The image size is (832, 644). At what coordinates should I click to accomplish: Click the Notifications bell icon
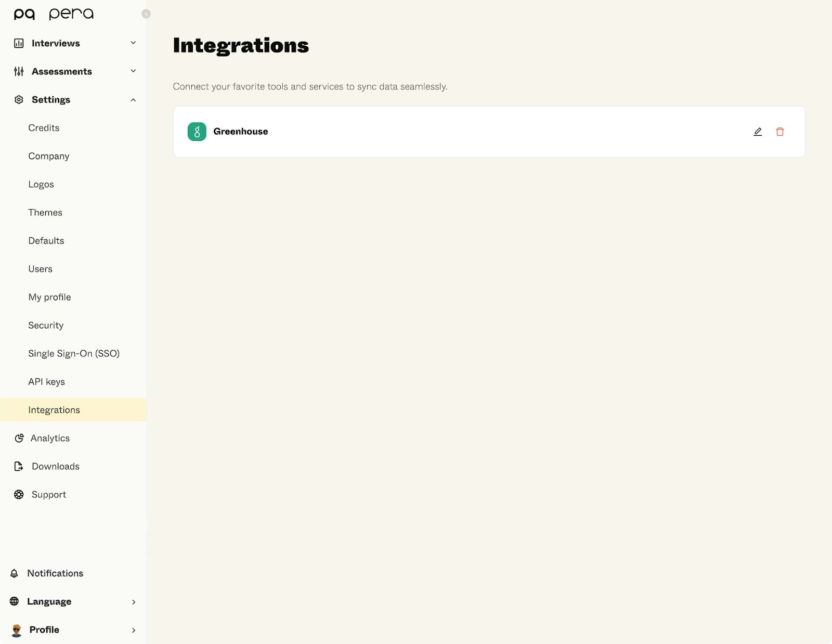[x=15, y=573]
